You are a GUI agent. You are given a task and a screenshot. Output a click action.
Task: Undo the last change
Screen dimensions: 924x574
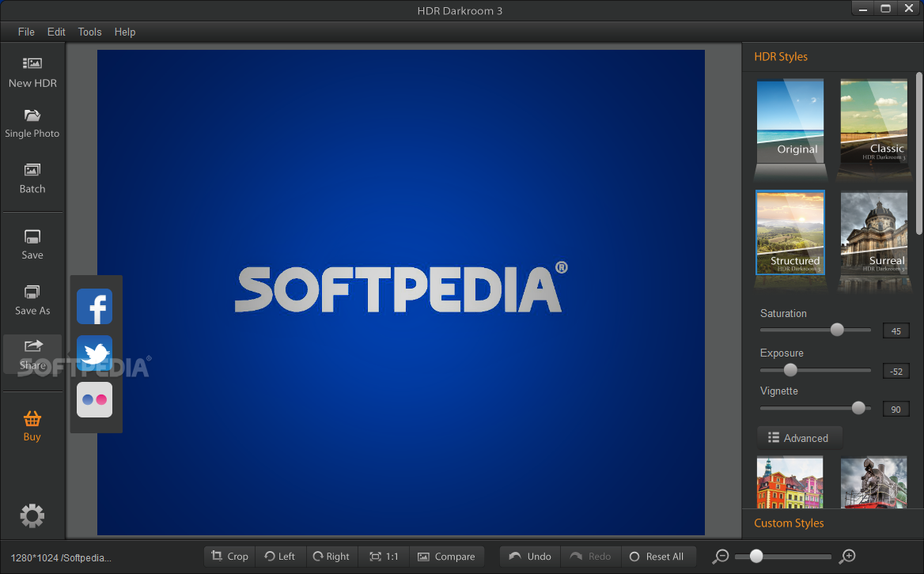[530, 557]
